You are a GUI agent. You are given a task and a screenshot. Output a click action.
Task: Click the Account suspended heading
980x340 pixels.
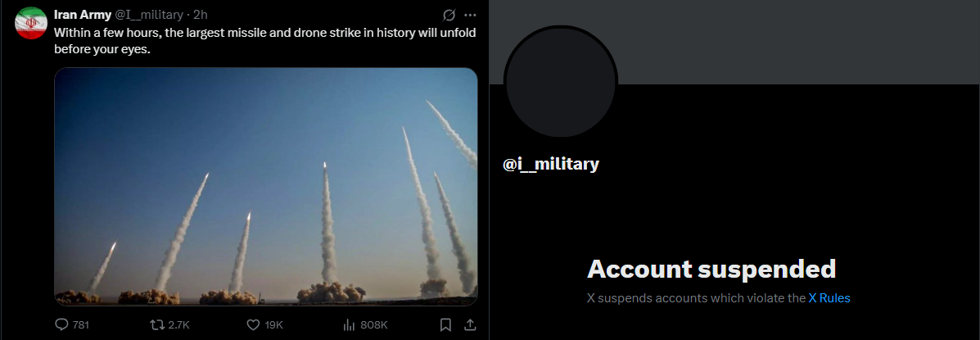coord(711,270)
